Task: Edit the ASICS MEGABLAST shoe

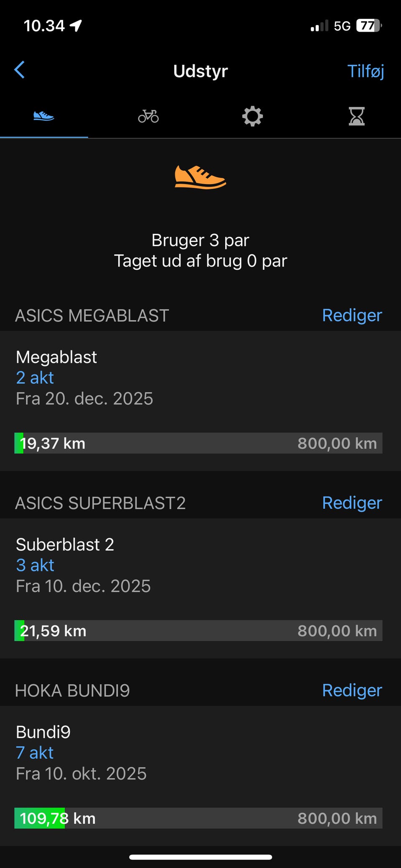Action: (x=352, y=315)
